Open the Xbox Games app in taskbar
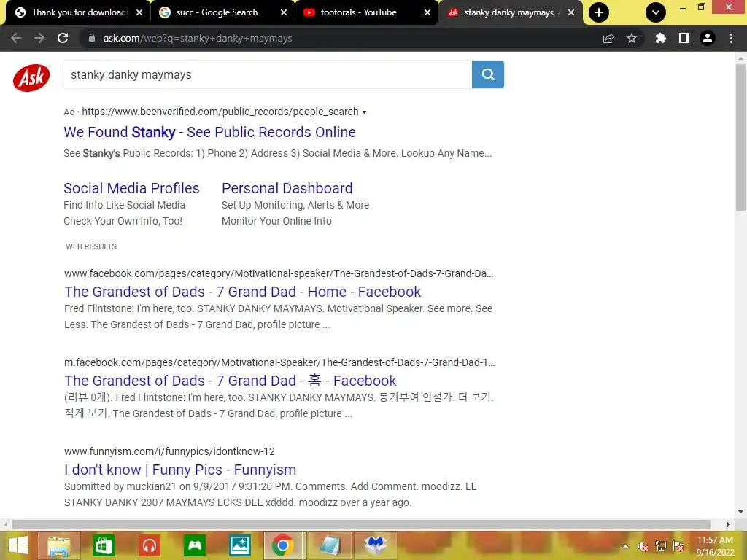This screenshot has height=560, width=747. click(195, 545)
